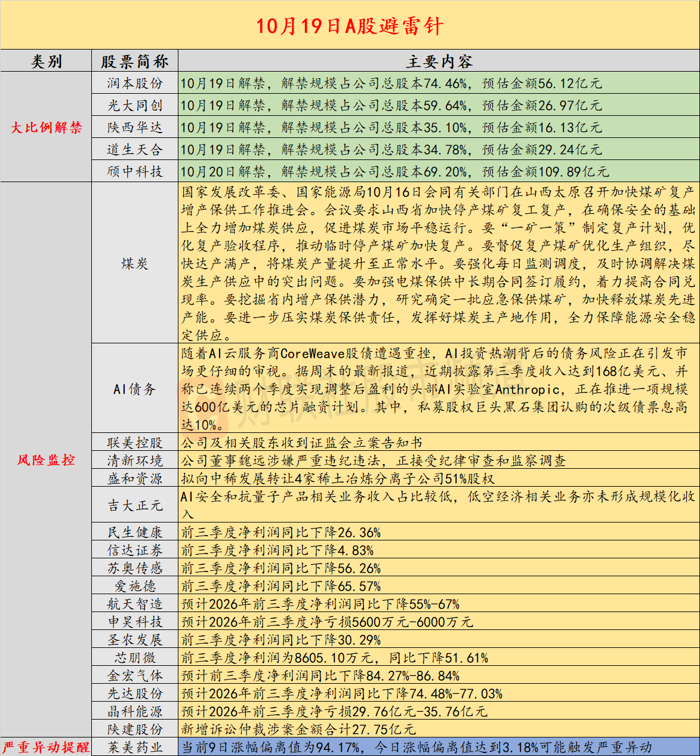Select stock name '陕建股份'
This screenshot has width=700, height=756.
[134, 729]
